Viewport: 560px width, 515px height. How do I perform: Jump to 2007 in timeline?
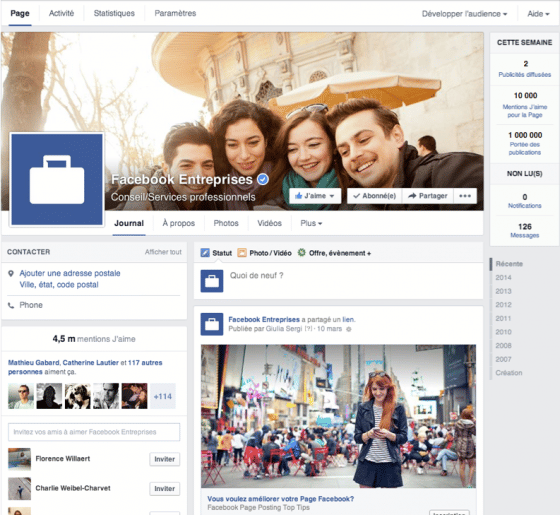coord(504,359)
